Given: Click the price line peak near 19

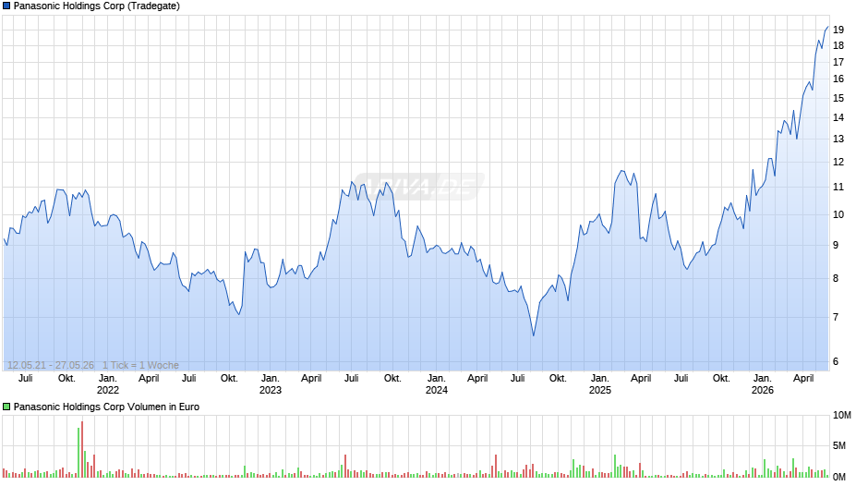Looking at the screenshot, I should 827,27.
